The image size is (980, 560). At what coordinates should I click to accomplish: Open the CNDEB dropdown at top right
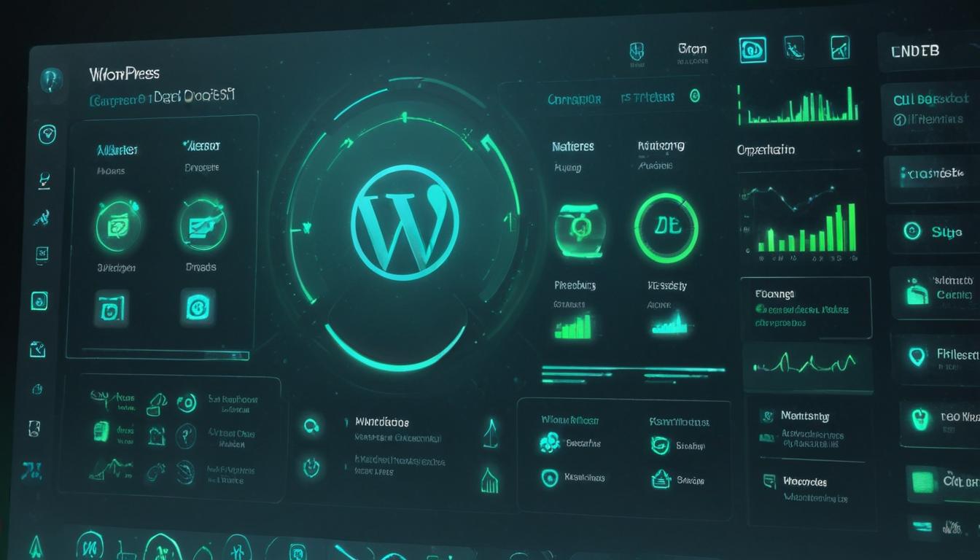click(915, 50)
